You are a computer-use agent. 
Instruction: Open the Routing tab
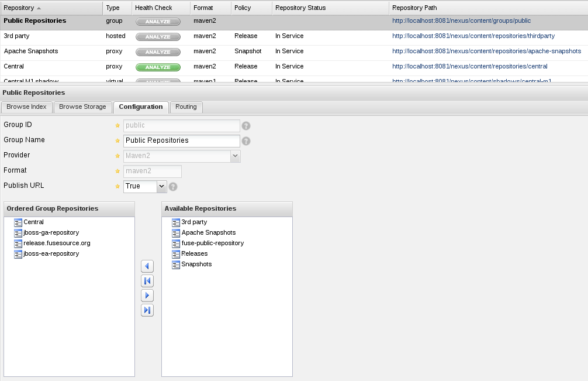pos(186,107)
